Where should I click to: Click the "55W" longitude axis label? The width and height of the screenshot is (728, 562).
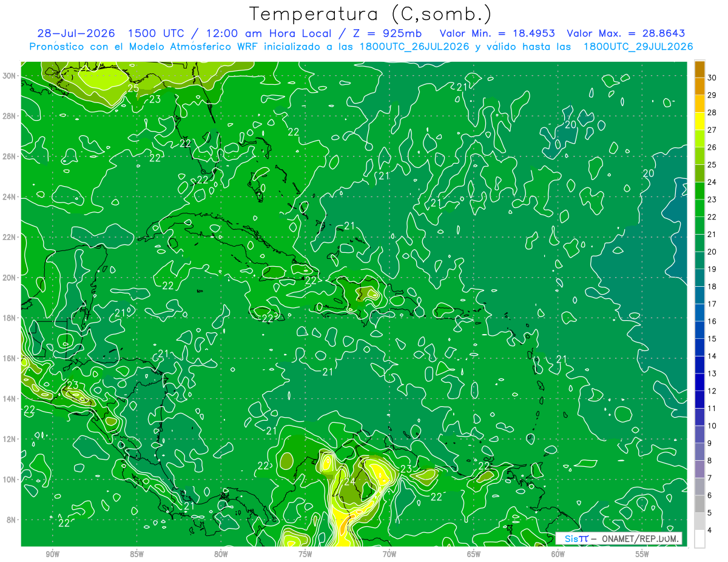tap(642, 554)
